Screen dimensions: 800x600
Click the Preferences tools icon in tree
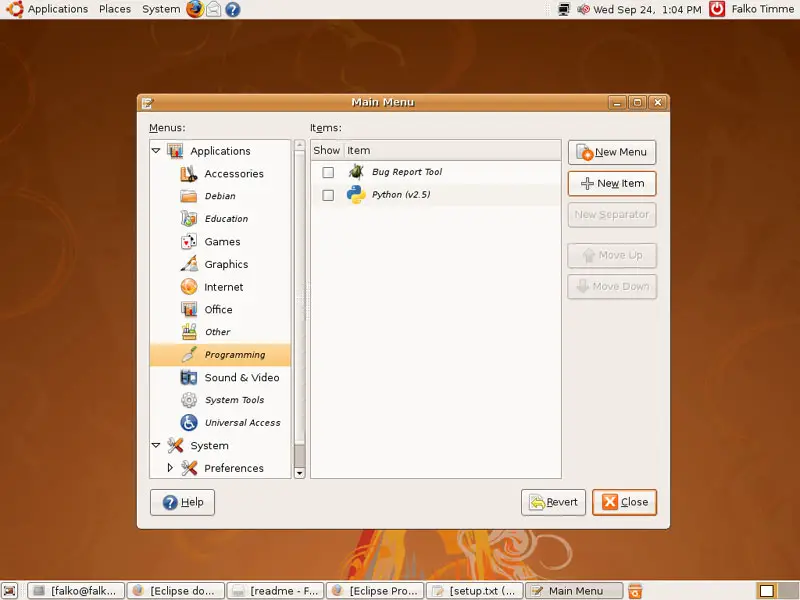pyautogui.click(x=189, y=468)
